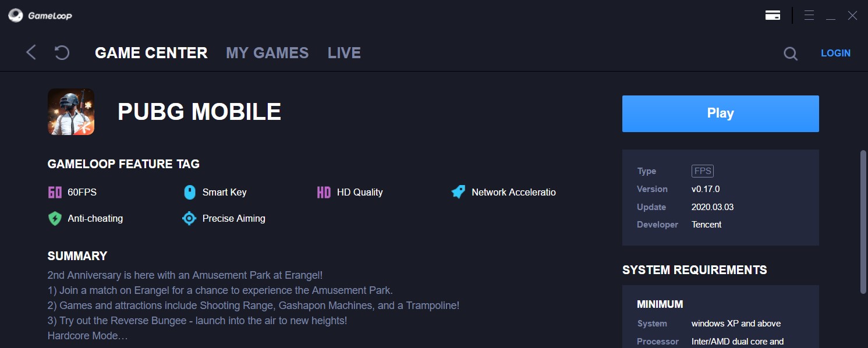Click the LOGIN link
This screenshot has height=348, width=868.
(x=835, y=53)
